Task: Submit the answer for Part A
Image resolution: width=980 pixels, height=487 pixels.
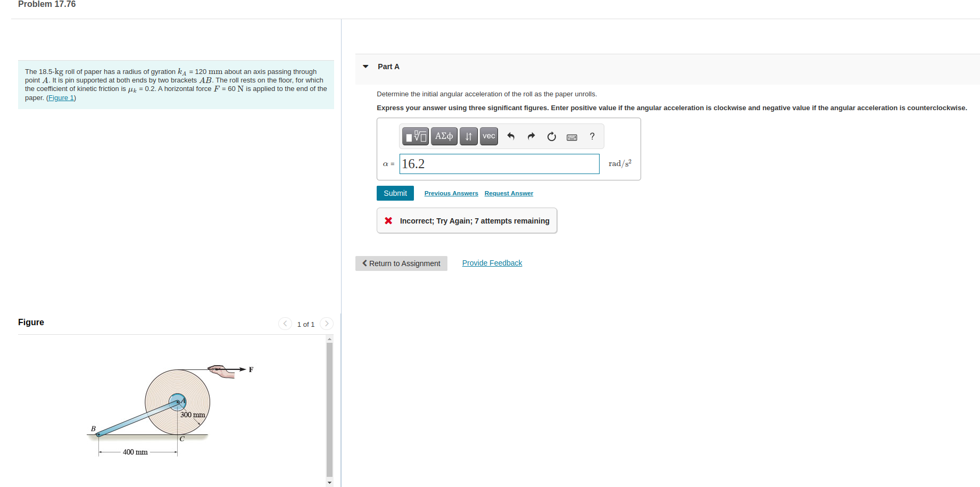Action: (395, 193)
